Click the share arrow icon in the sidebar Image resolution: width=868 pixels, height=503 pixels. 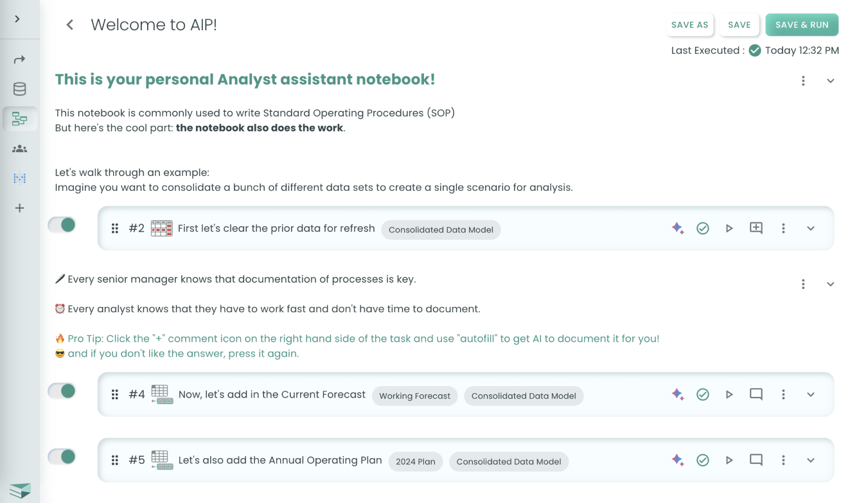click(19, 58)
